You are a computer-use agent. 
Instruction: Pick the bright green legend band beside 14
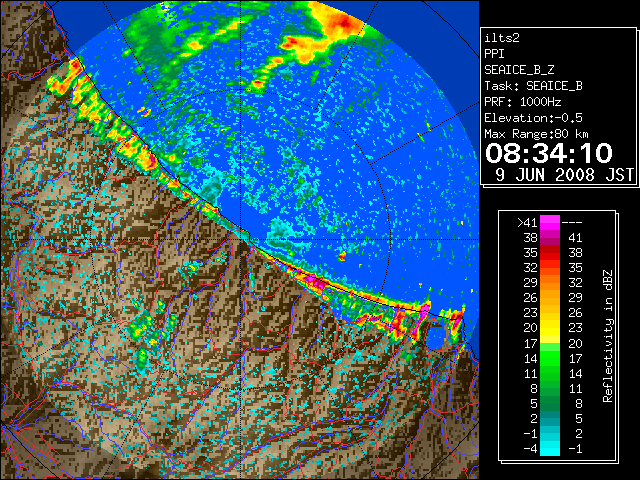tap(550, 358)
